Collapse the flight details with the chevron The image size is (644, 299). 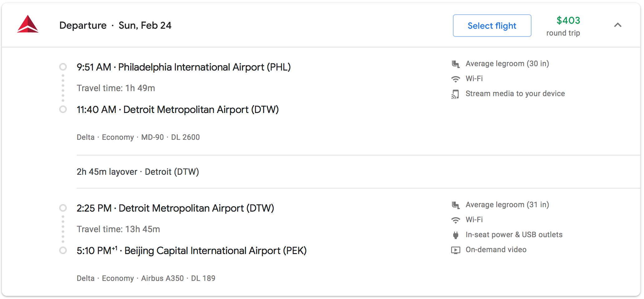click(x=618, y=25)
